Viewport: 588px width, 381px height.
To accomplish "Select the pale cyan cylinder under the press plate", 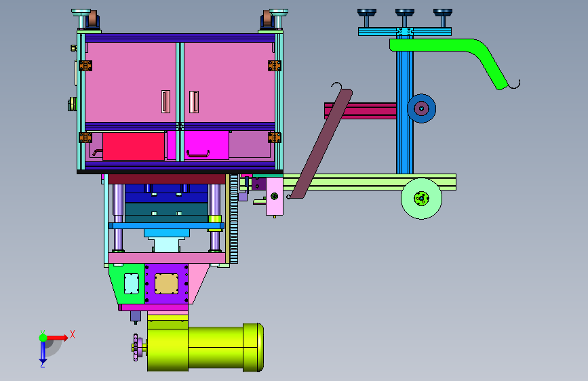I will (x=167, y=245).
